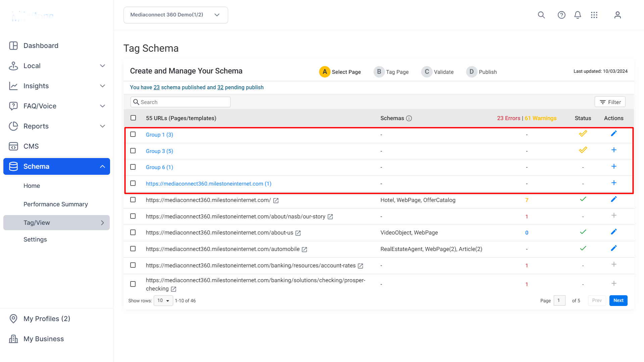This screenshot has width=644, height=362.
Task: Select step C Validate
Action: click(437, 72)
